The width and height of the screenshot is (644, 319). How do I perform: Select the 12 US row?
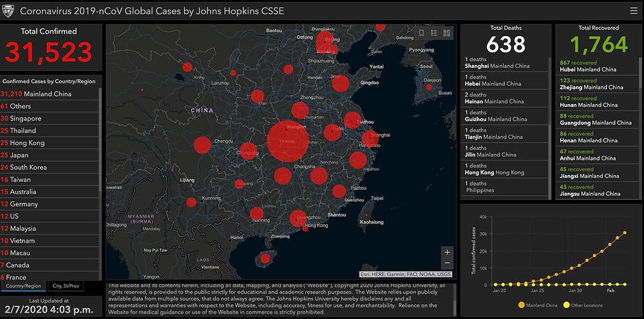point(50,216)
